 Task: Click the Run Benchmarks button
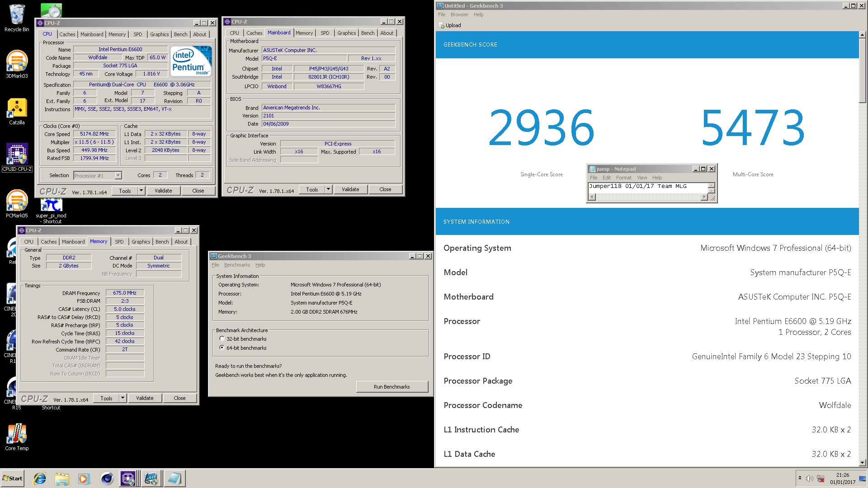[x=392, y=387]
